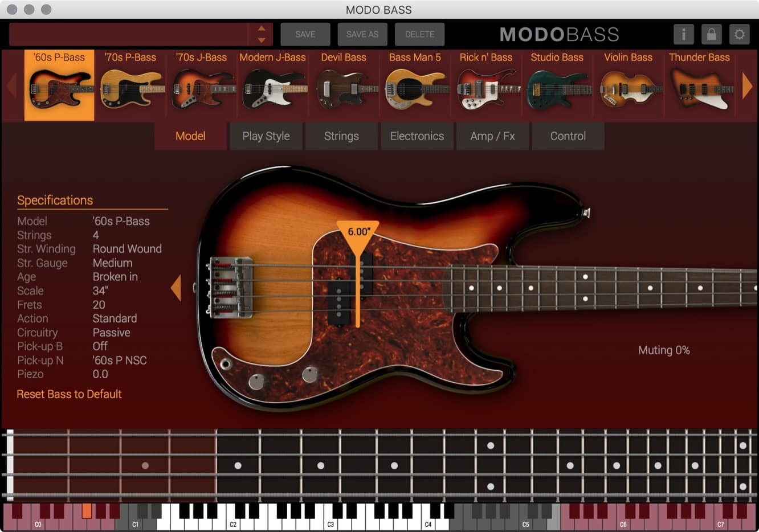The image size is (759, 532).
Task: Click Reset Bass to Default
Action: tap(69, 394)
